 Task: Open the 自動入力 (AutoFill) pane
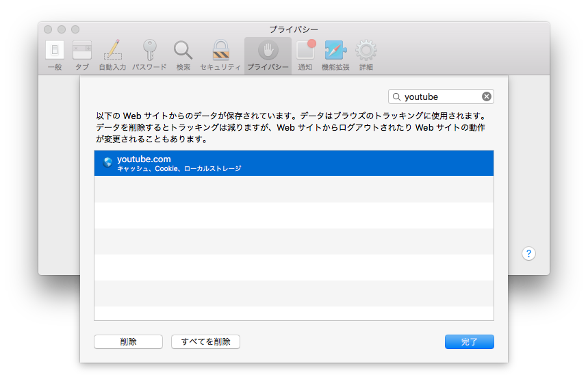112,55
